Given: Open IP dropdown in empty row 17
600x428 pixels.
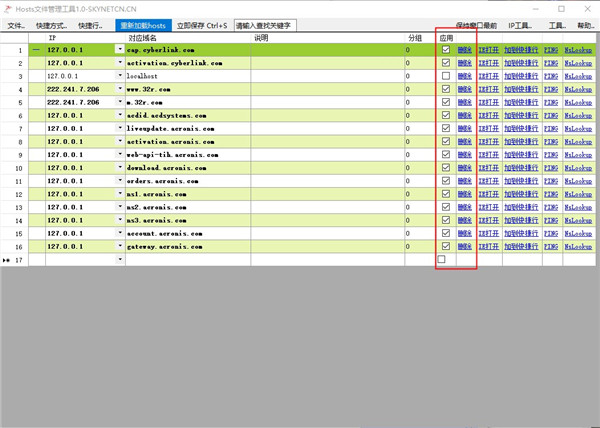Looking at the screenshot, I should click(x=120, y=259).
